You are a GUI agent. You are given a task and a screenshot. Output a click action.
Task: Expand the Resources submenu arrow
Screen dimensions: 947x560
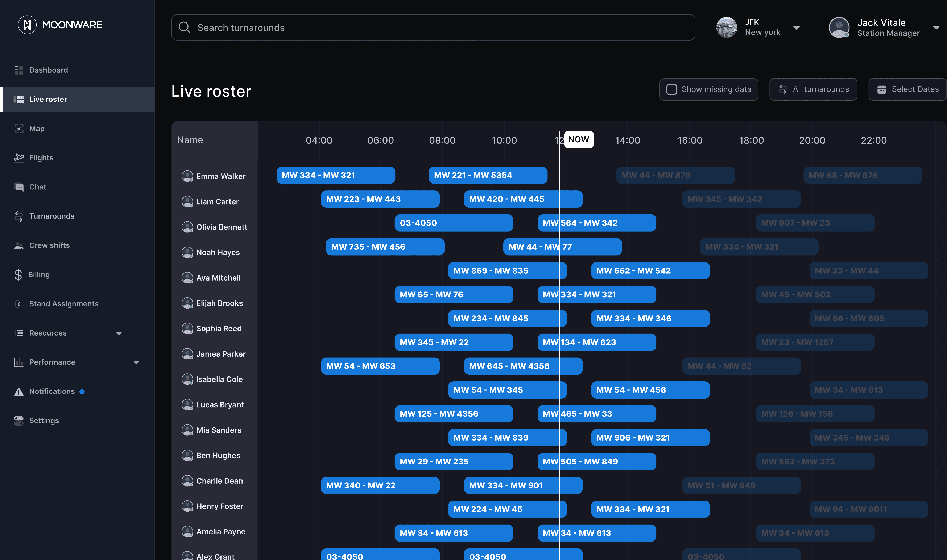point(119,334)
